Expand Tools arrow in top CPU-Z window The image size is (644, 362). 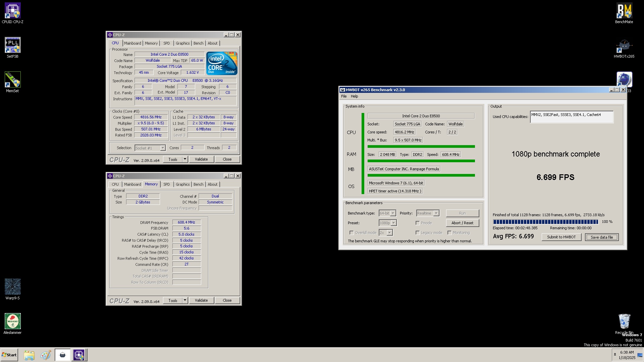coord(185,159)
